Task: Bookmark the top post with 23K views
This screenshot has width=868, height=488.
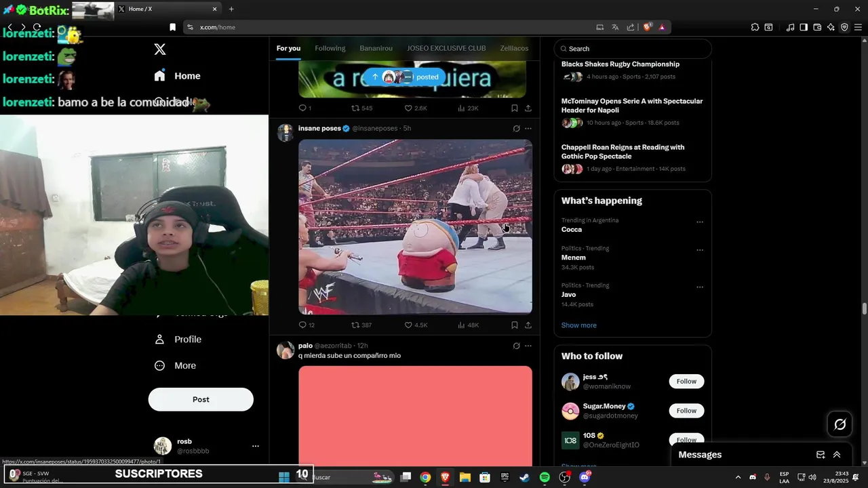Action: (x=515, y=108)
